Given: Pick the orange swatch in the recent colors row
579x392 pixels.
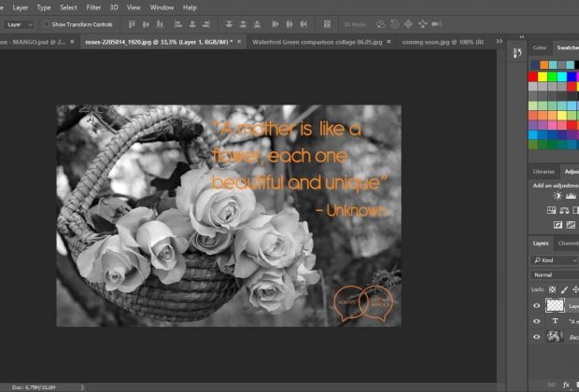Looking at the screenshot, I should (544, 65).
